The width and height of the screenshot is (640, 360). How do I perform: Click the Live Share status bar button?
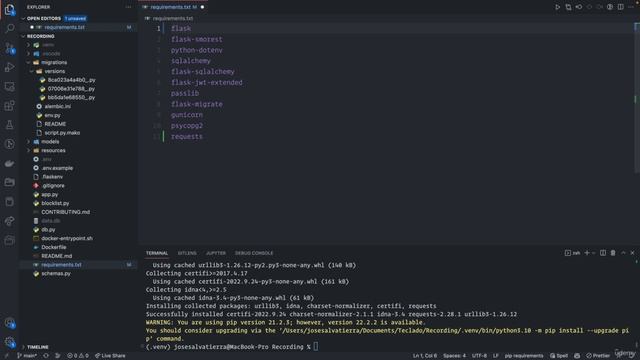[x=110, y=356]
